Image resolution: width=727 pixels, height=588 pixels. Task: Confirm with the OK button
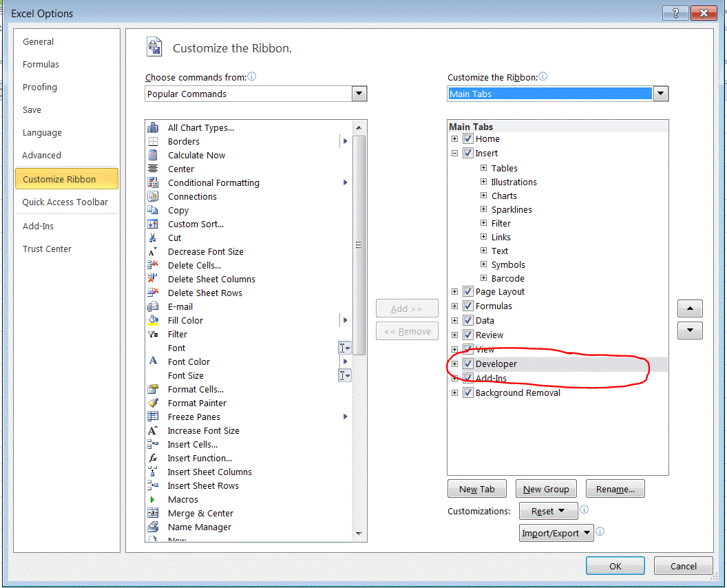coord(615,566)
